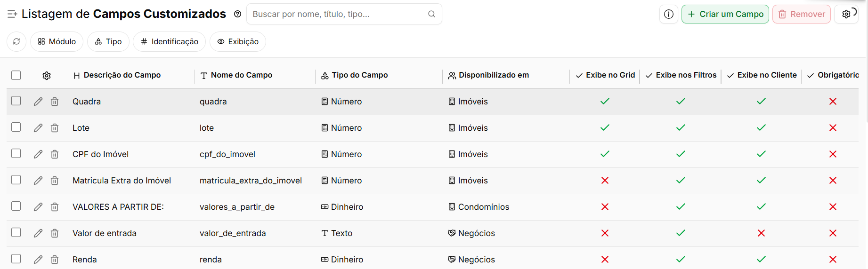The width and height of the screenshot is (868, 269).
Task: Check Valor de entrada row checkbox
Action: (x=16, y=232)
